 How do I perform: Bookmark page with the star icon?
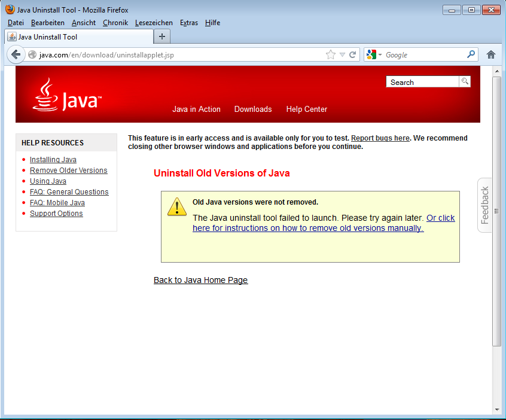[330, 54]
